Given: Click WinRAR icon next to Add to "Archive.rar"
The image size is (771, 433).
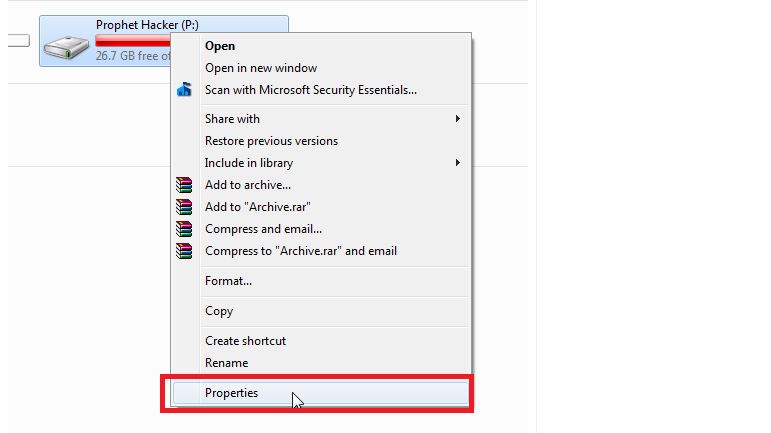Looking at the screenshot, I should pos(184,207).
